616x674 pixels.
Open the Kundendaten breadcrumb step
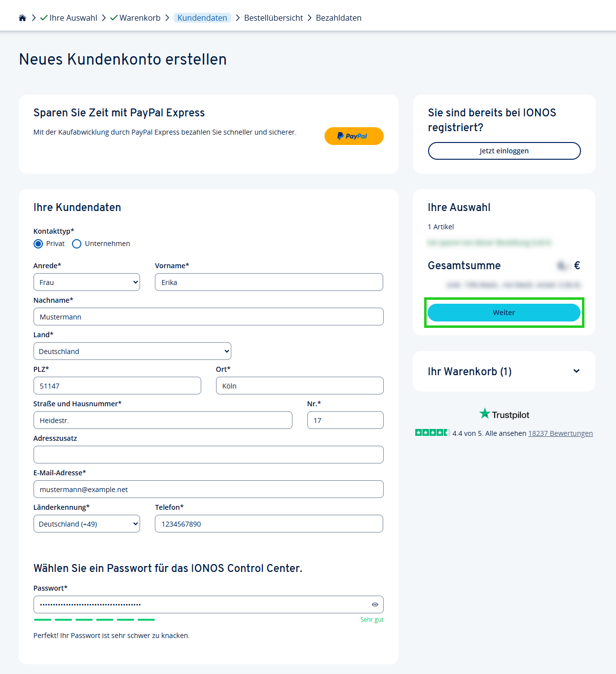tap(202, 17)
